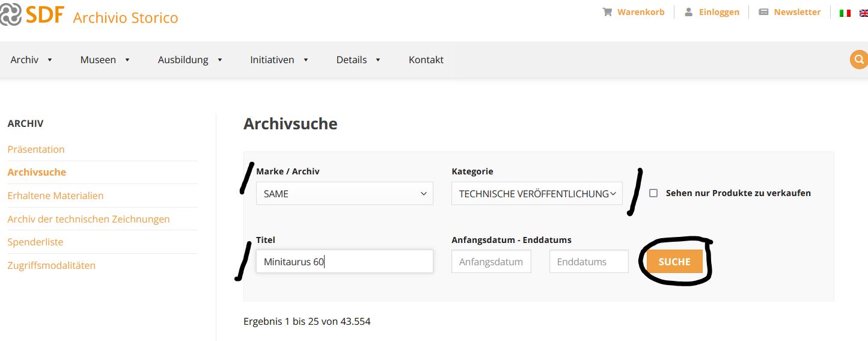Switch language to Italian flag
This screenshot has height=341, width=868.
[x=845, y=13]
